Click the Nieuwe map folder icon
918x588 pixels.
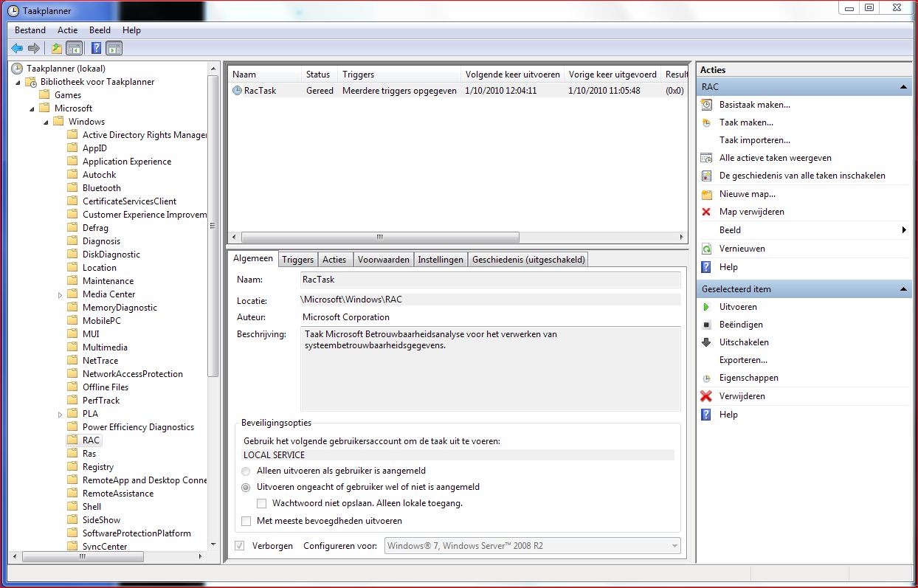point(706,194)
